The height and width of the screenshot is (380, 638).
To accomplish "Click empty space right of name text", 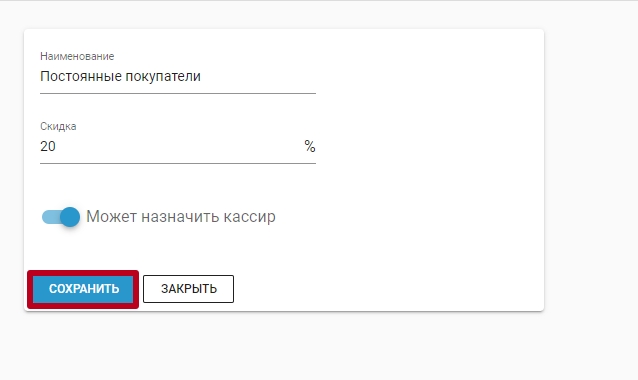I will [258, 76].
